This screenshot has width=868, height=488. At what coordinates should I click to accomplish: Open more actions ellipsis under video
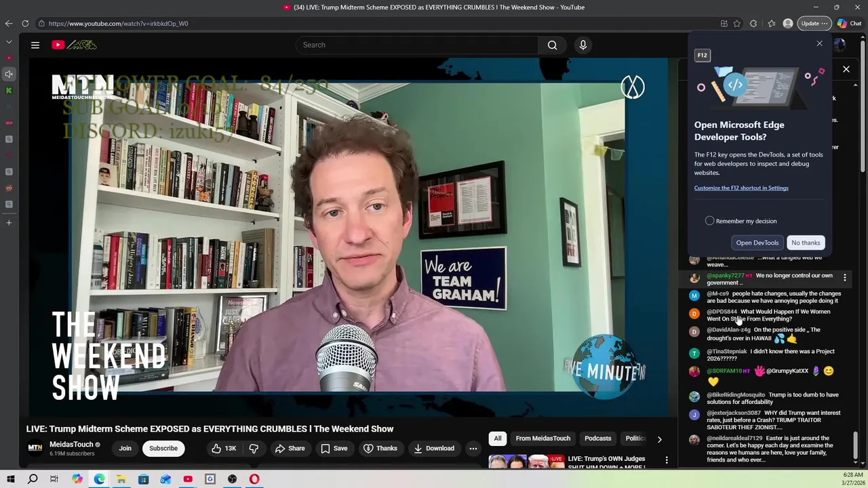(x=473, y=448)
